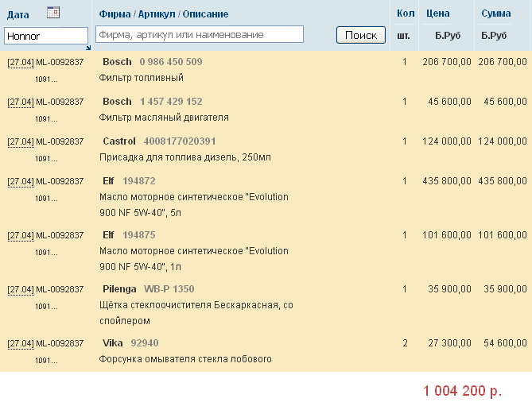Sort by the Фирма column link
Image resolution: width=532 pixels, height=406 pixels.
point(115,14)
